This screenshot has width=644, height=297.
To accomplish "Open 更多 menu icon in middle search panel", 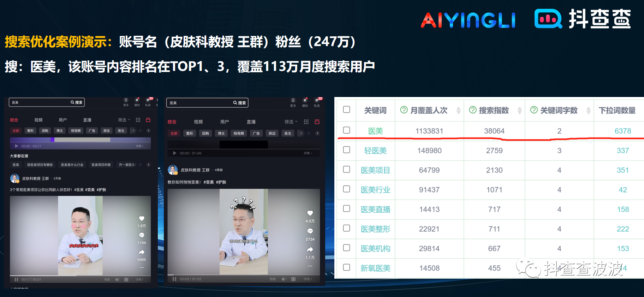I will (293, 100).
